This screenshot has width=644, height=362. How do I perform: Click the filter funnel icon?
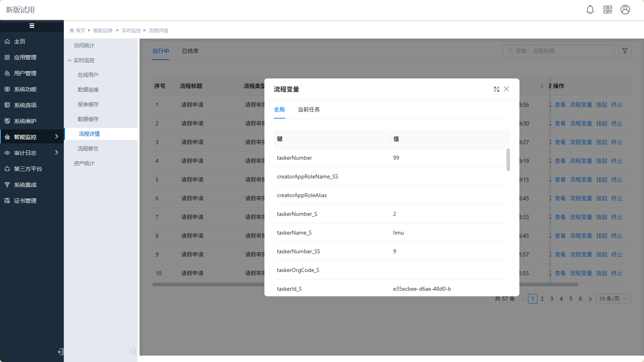tap(625, 51)
